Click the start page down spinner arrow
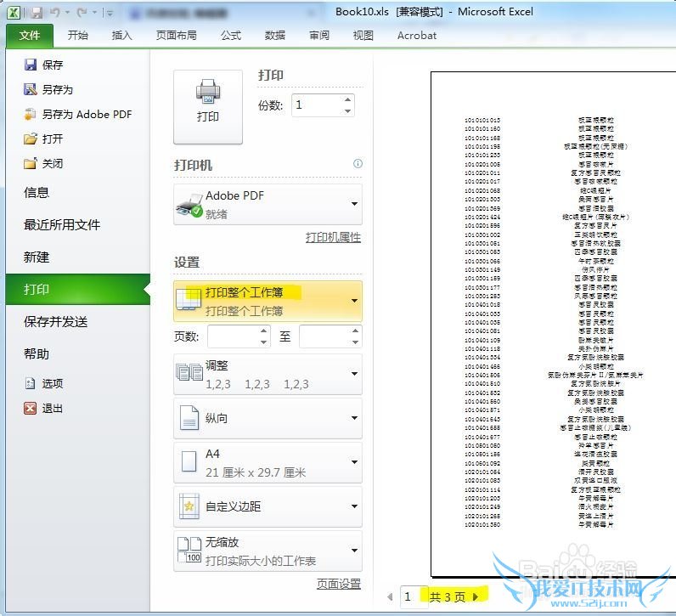Image resolution: width=676 pixels, height=616 pixels. point(264,342)
